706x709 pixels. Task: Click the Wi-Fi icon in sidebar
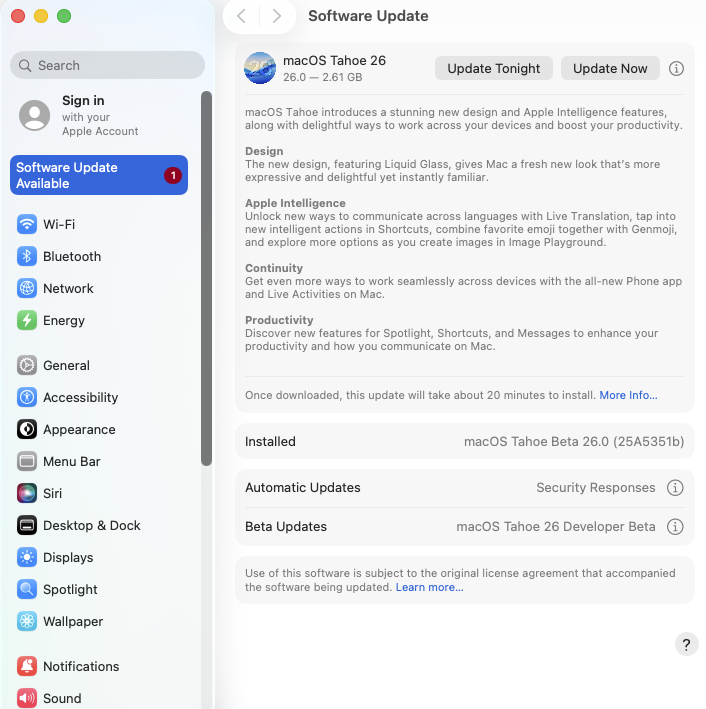coord(27,224)
